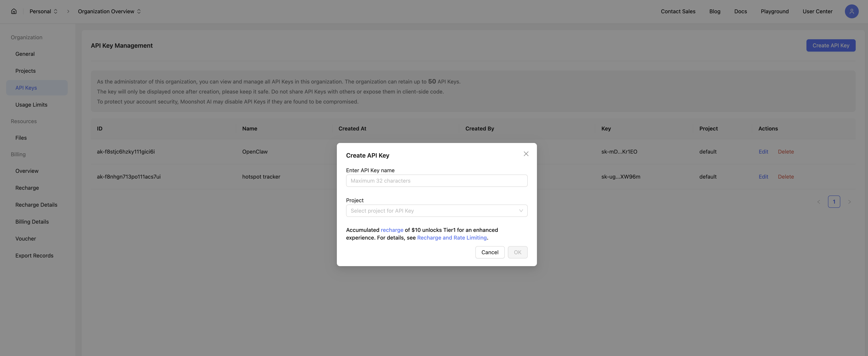Open the user avatar menu
Viewport: 868px width, 356px height.
click(x=852, y=11)
